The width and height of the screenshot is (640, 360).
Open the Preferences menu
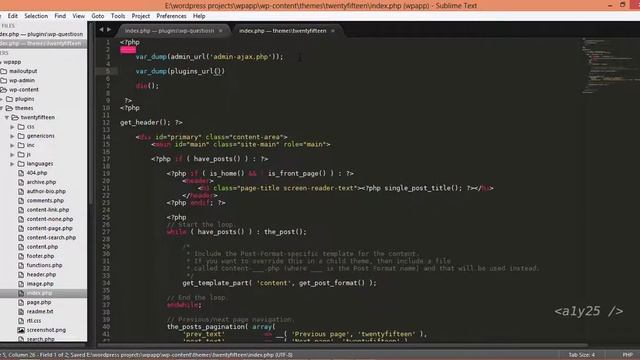pos(171,16)
